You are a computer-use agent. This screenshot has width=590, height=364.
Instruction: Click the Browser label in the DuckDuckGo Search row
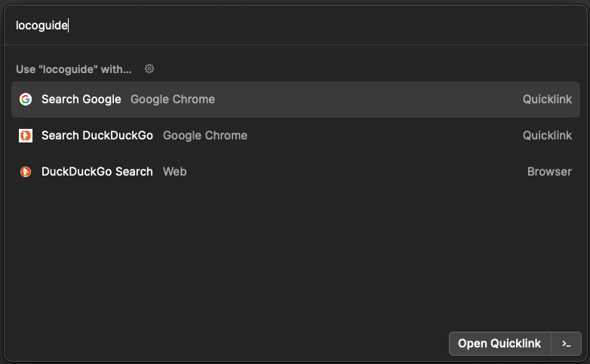[549, 172]
